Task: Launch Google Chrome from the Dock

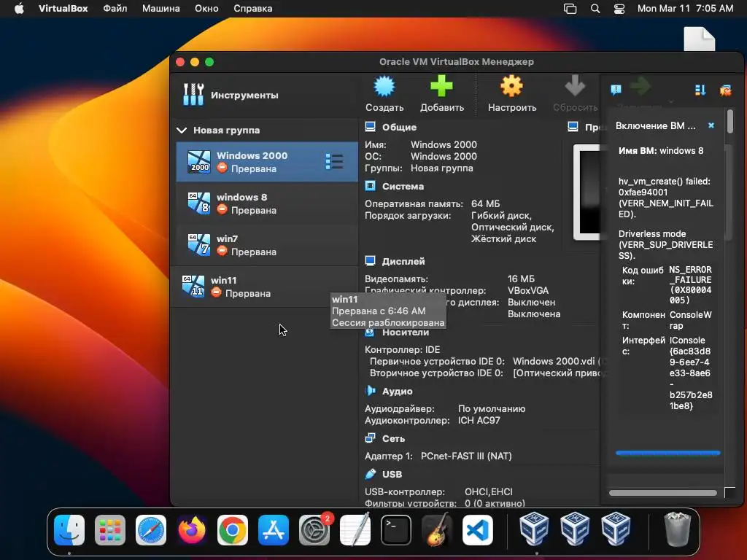Action: click(233, 530)
